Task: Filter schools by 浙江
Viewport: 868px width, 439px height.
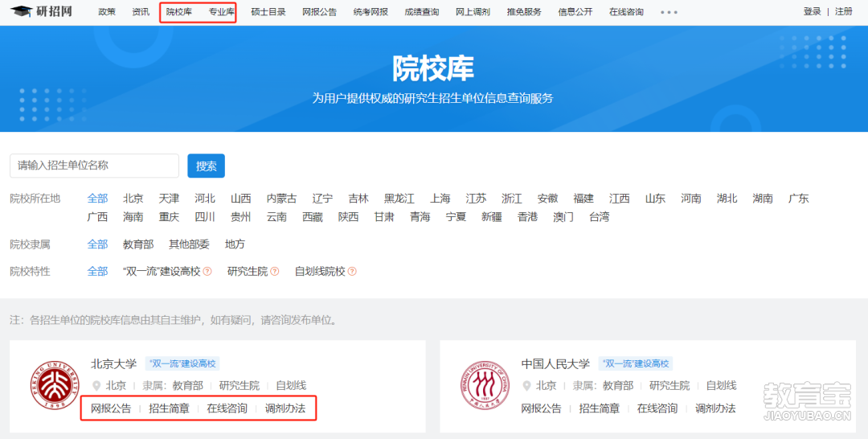Action: click(x=511, y=198)
